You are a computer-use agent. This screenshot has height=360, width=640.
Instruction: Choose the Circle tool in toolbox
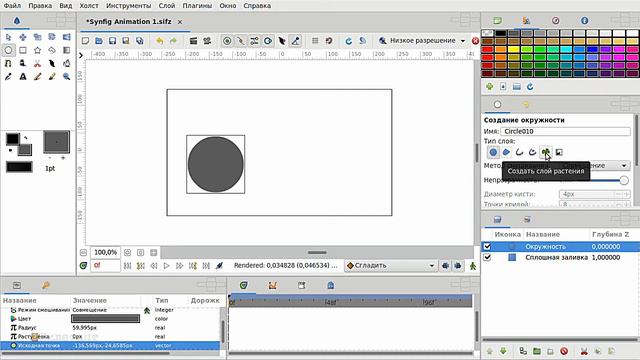point(8,50)
